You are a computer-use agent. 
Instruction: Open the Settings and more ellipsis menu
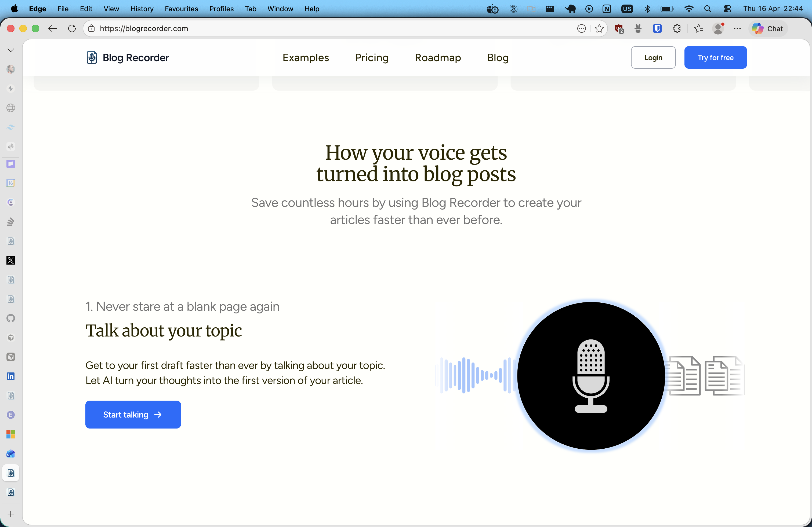737,29
